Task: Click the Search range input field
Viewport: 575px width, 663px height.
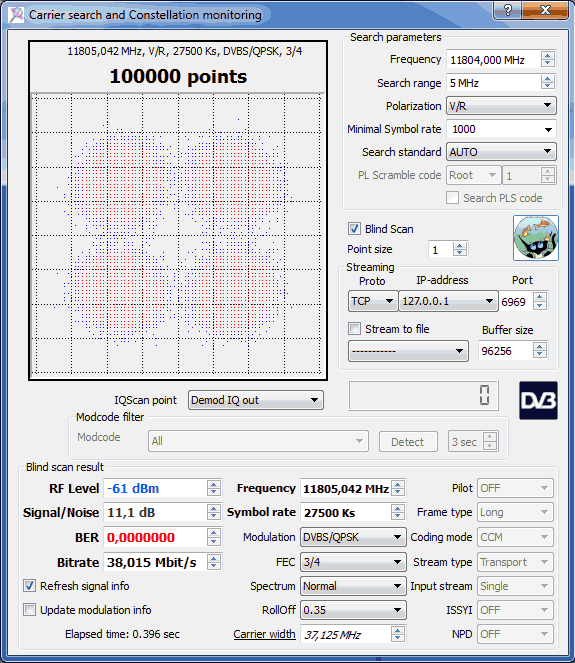Action: click(x=494, y=83)
